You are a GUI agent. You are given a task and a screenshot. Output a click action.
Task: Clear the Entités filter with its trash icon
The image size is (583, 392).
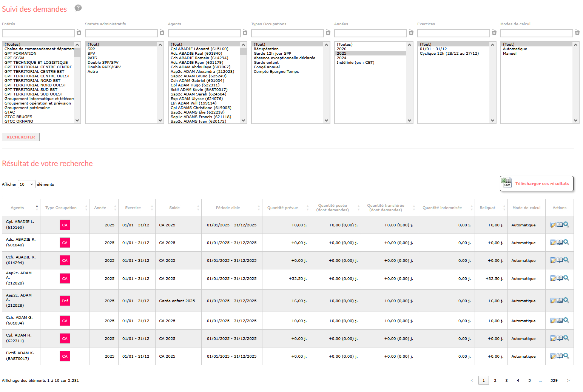coord(79,33)
